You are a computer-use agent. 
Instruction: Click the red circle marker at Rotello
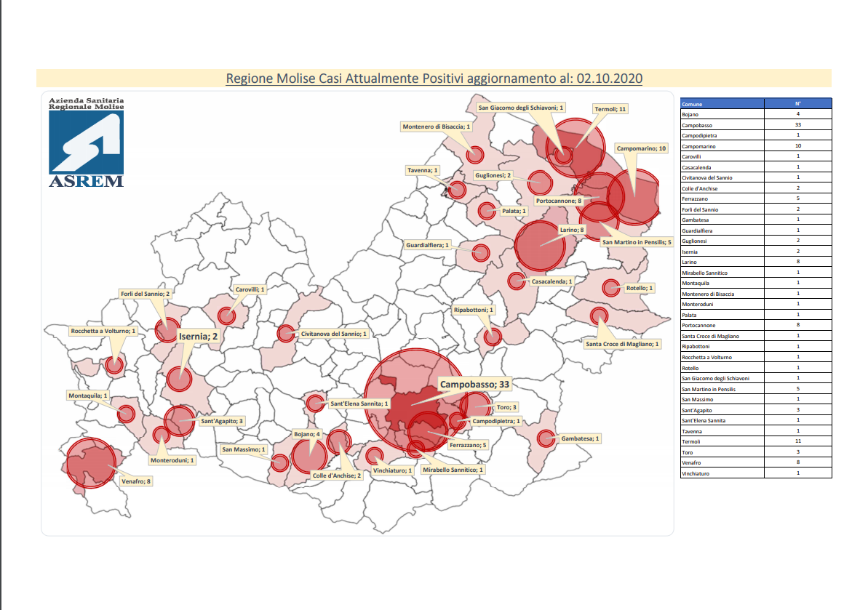pyautogui.click(x=611, y=288)
